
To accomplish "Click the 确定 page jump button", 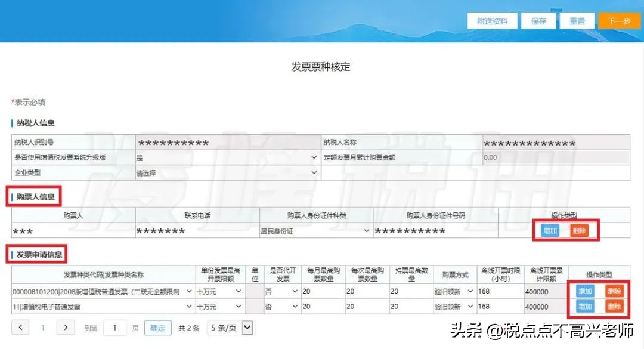I will point(157,327).
